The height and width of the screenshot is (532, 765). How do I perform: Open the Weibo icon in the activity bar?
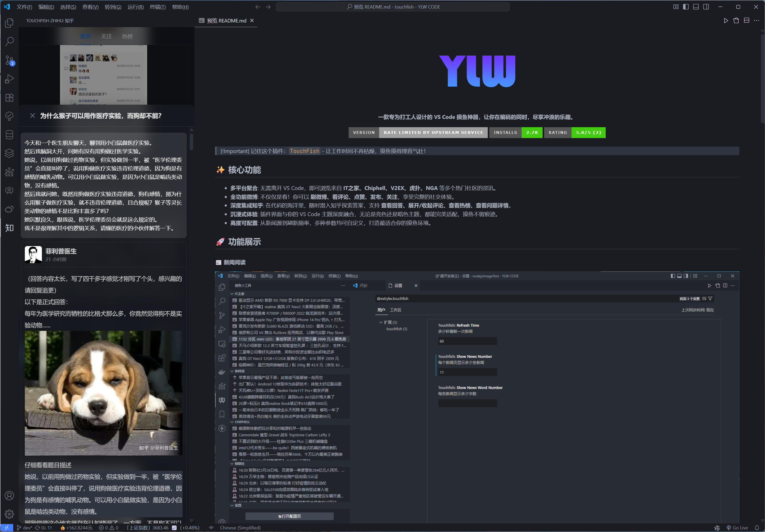9,209
